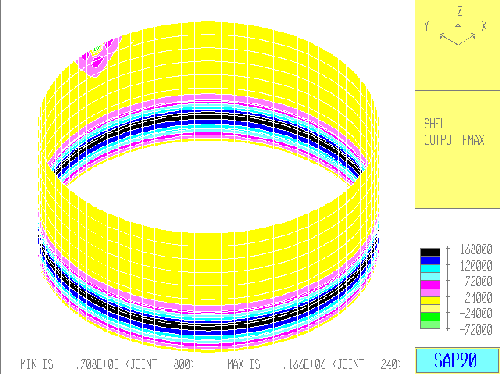Screen dimensions: 500x376
Task: Click the 72000 legend value
Action: 478,281
